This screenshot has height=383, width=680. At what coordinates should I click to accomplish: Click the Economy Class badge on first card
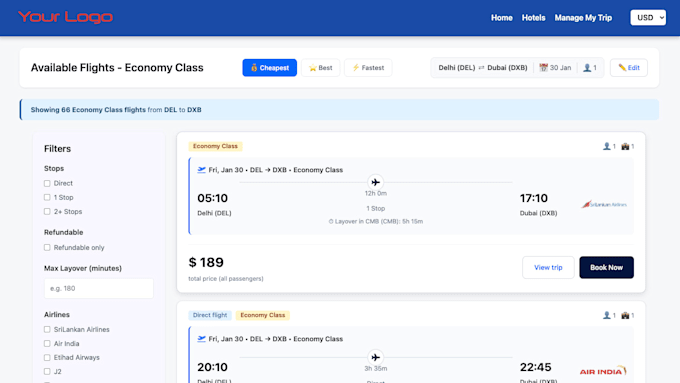215,146
